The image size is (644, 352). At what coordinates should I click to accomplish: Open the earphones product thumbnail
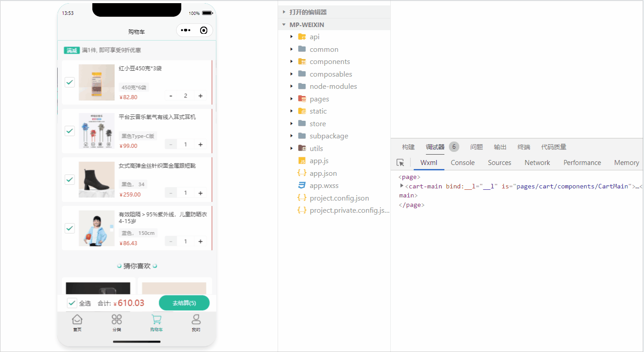coord(96,131)
